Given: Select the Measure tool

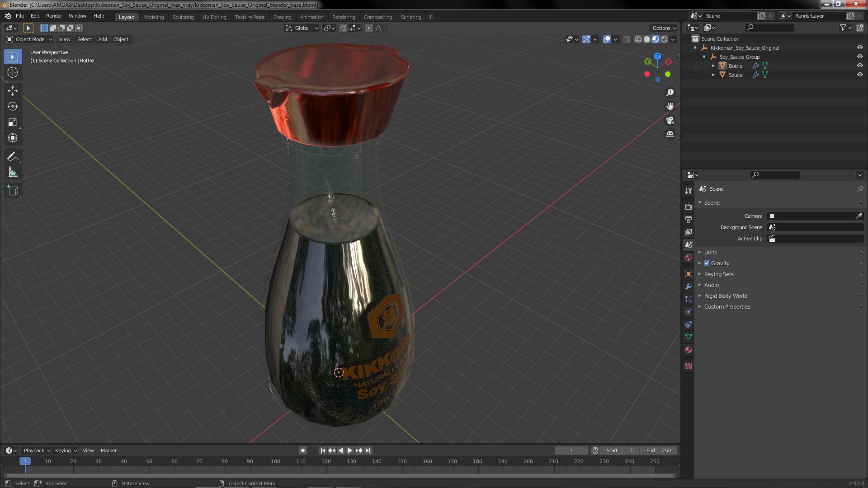Looking at the screenshot, I should [13, 173].
